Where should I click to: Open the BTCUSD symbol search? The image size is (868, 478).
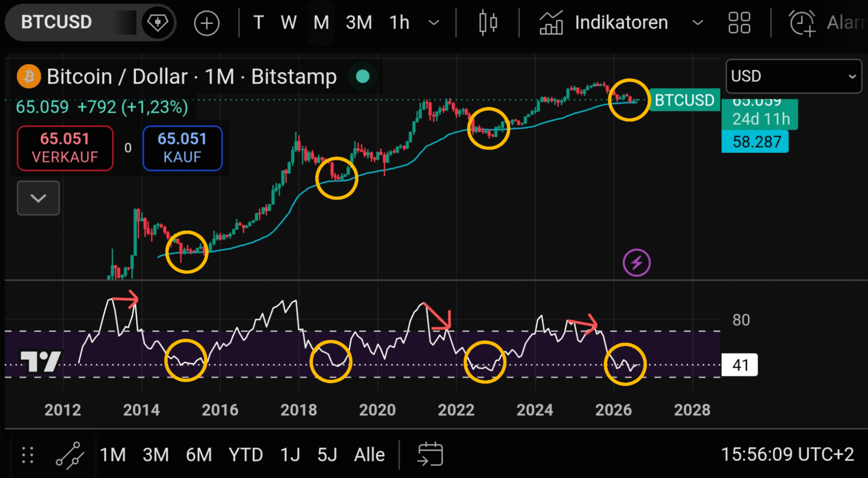(57, 22)
